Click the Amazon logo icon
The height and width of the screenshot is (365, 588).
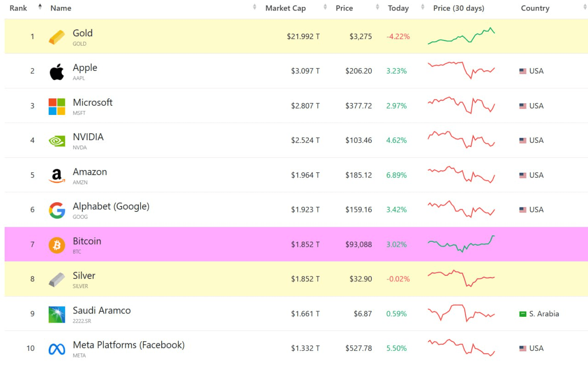point(57,176)
